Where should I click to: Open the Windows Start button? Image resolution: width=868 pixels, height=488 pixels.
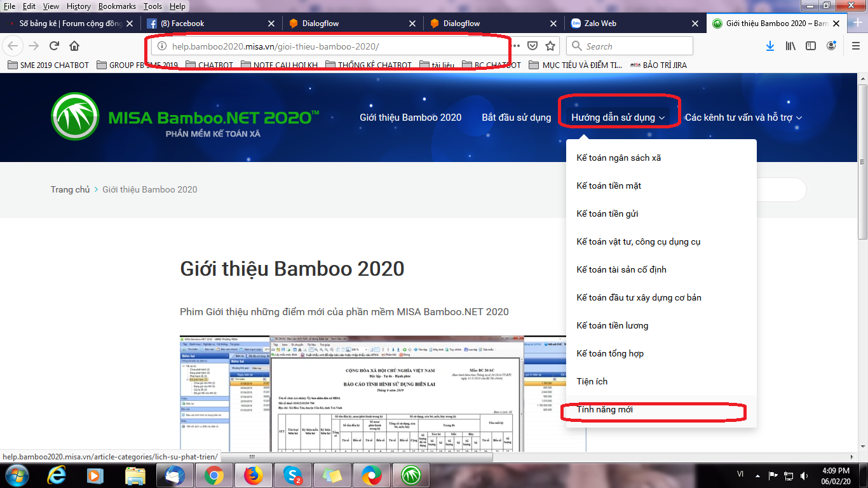click(x=17, y=475)
